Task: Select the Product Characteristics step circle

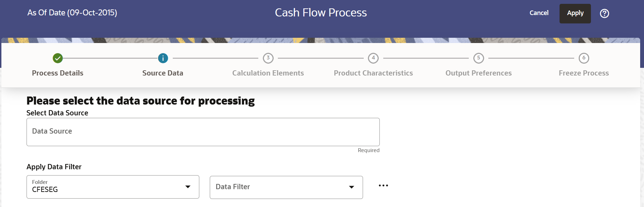Action: (x=373, y=58)
